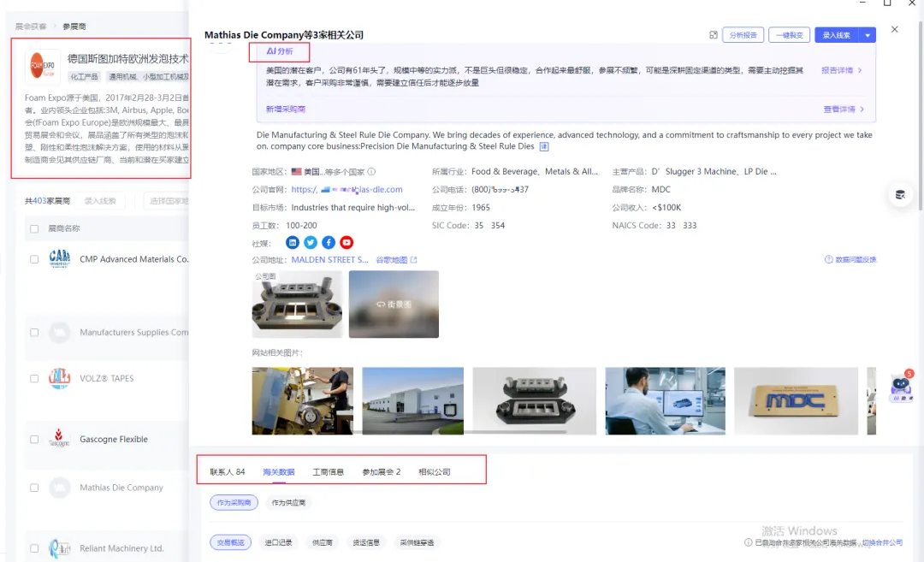Click external-link icon next to 谷歌地图
Image resolution: width=924 pixels, height=562 pixels.
414,260
